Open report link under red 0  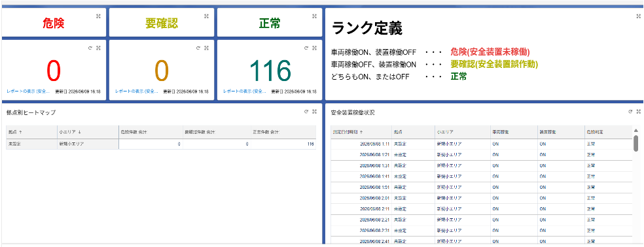(x=28, y=91)
